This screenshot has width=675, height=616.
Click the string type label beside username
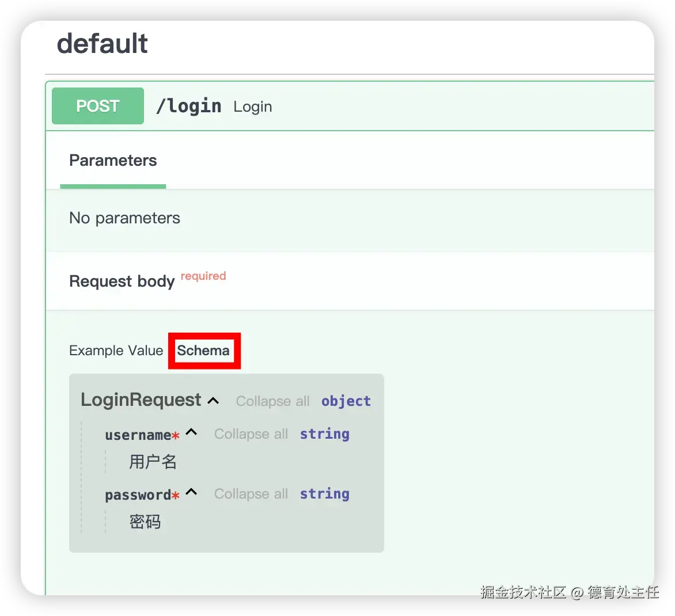pos(324,434)
